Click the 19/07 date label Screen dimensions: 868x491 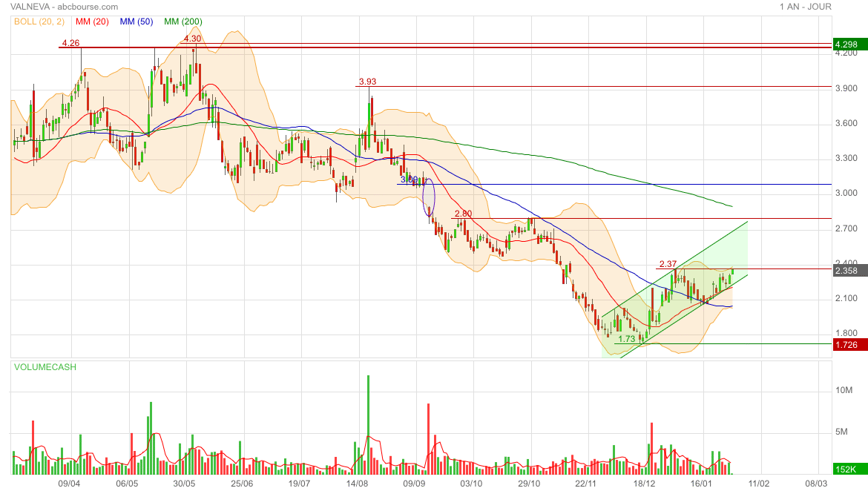(300, 484)
